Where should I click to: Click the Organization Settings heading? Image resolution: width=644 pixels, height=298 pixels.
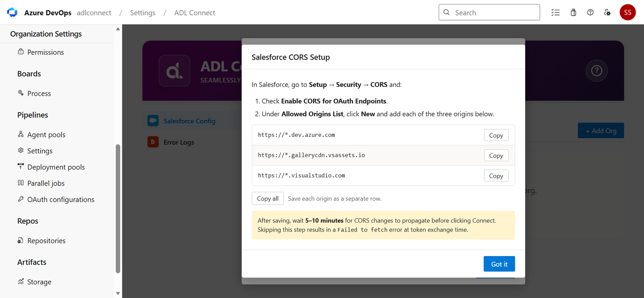[x=46, y=34]
